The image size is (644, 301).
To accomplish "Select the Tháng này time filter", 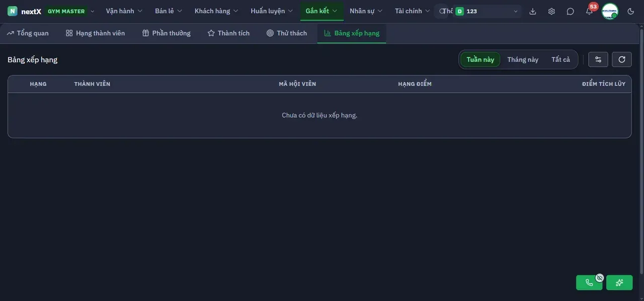I will (523, 59).
